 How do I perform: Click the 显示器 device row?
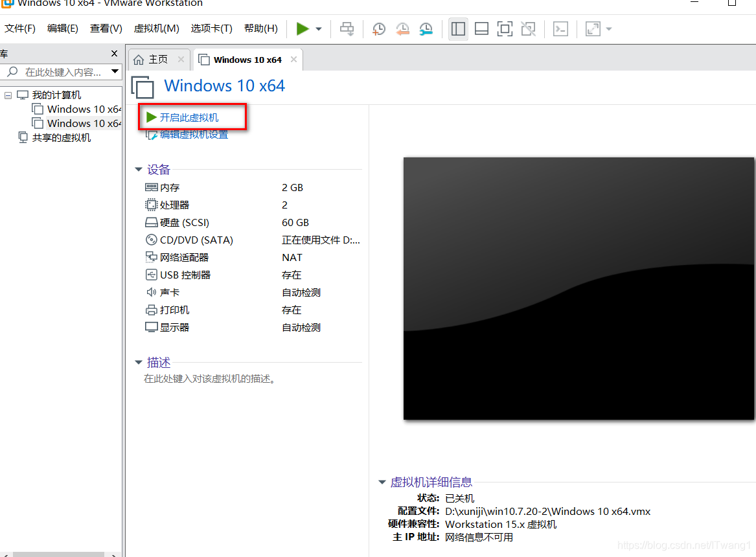click(253, 327)
